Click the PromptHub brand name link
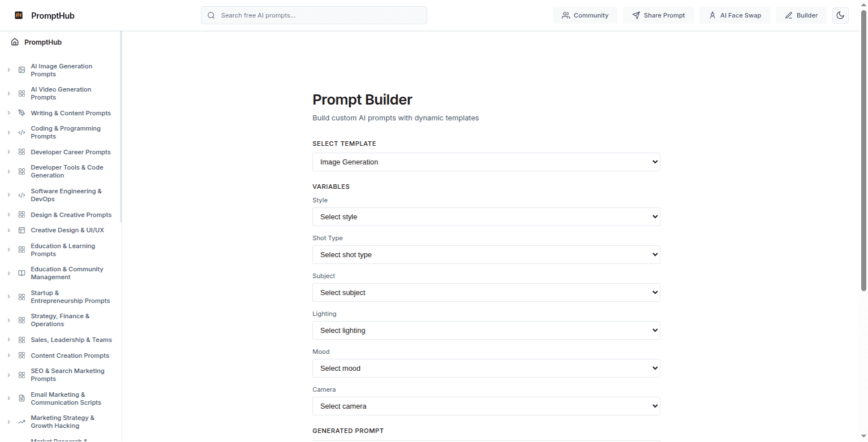This screenshot has height=442, width=868. coord(53,16)
